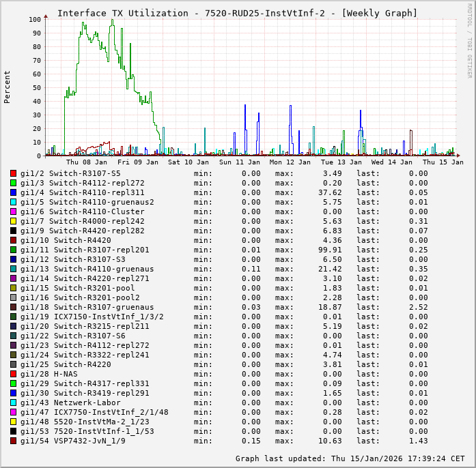476x468 pixels.
Task: Click the color swatch for gi1/11 Switch-R3107-repl201
Action: click(14, 250)
